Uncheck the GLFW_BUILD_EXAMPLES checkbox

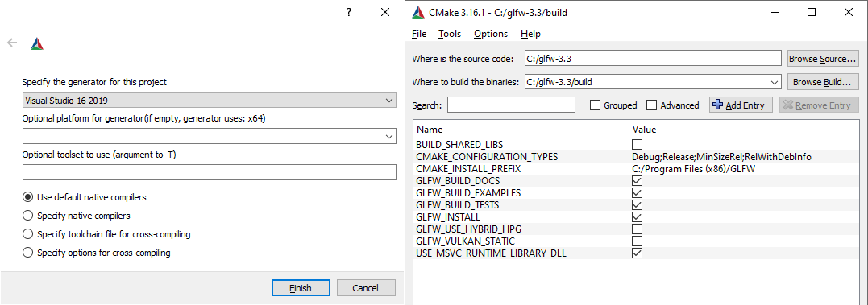pos(638,193)
